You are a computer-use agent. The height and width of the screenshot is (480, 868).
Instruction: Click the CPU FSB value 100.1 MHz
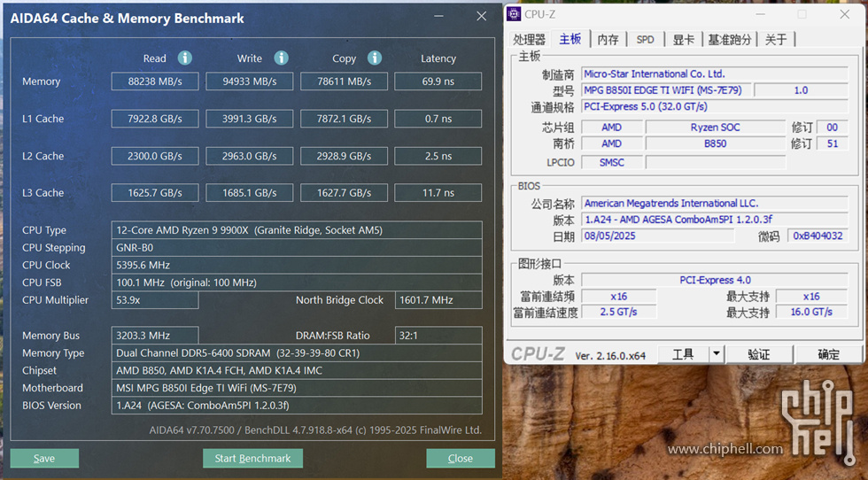(297, 283)
